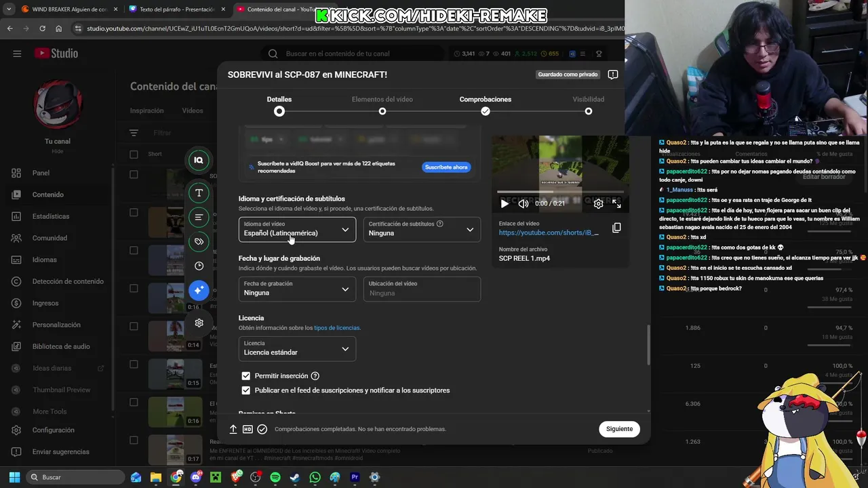Click the Suscríbete ahora button
Viewport: 868px width, 488px height.
coord(446,167)
